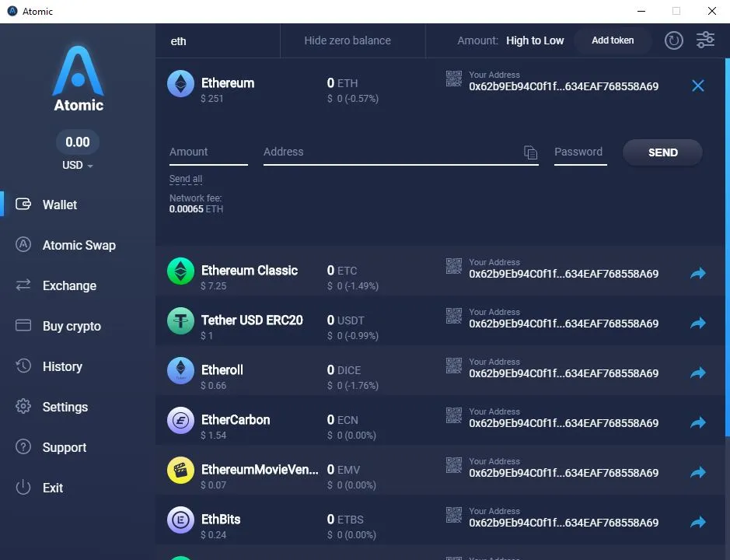Viewport: 730px width, 560px height.
Task: Open the Wallet section in sidebar
Action: coord(60,205)
